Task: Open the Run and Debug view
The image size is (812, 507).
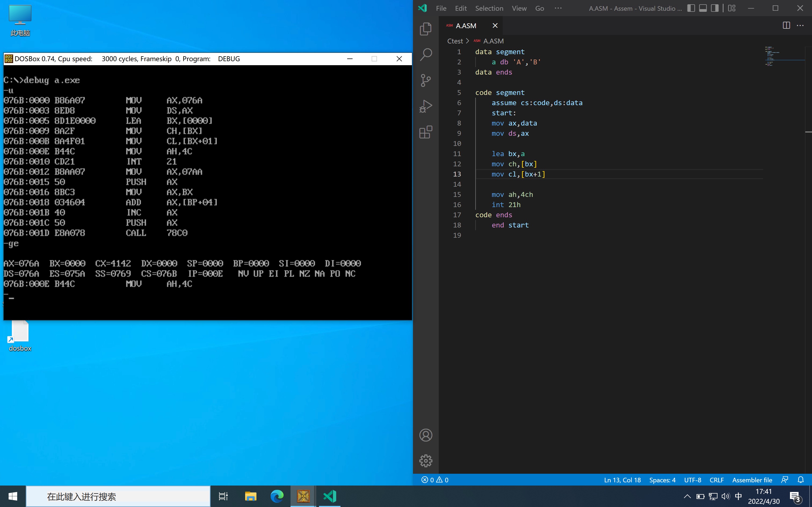Action: pyautogui.click(x=425, y=106)
